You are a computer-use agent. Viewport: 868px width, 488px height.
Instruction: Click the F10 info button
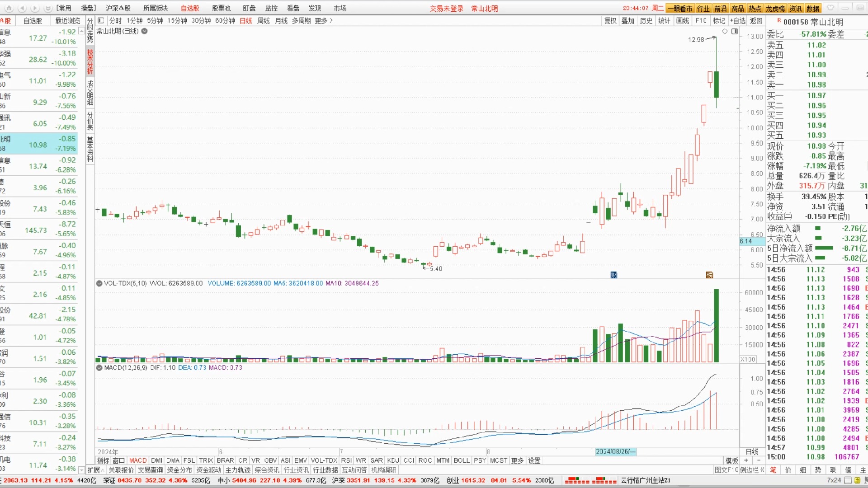coord(701,21)
